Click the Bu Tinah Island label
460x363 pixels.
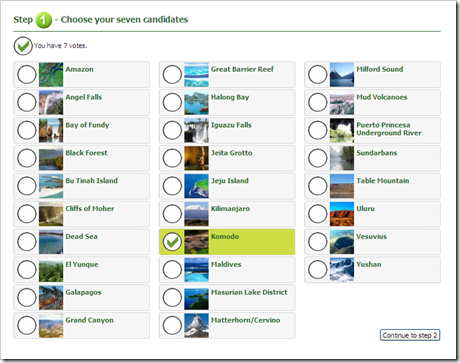[92, 181]
